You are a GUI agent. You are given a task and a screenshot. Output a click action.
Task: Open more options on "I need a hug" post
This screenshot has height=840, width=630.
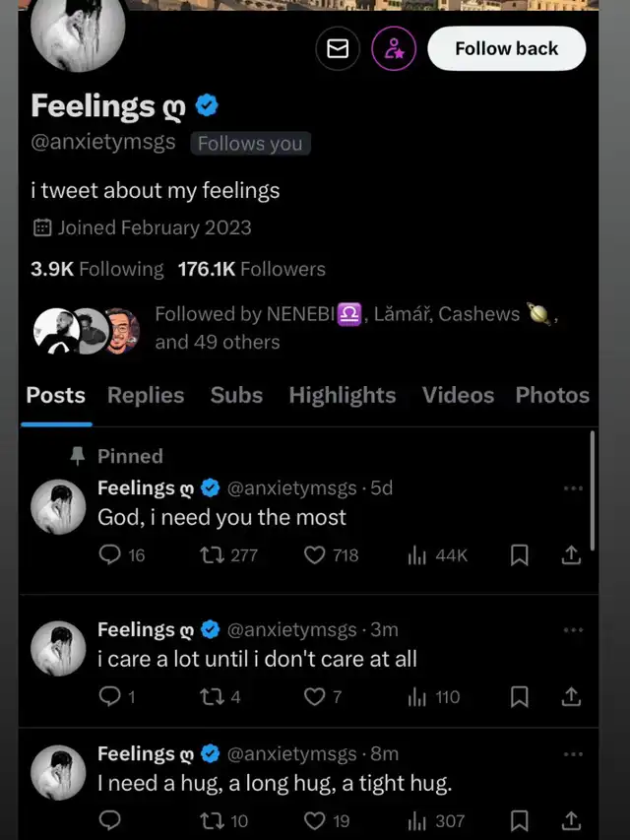pos(573,753)
